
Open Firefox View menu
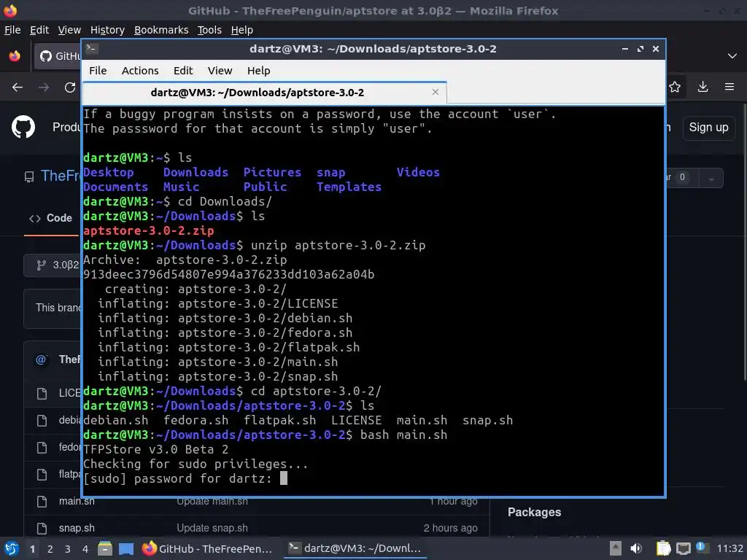(x=69, y=30)
